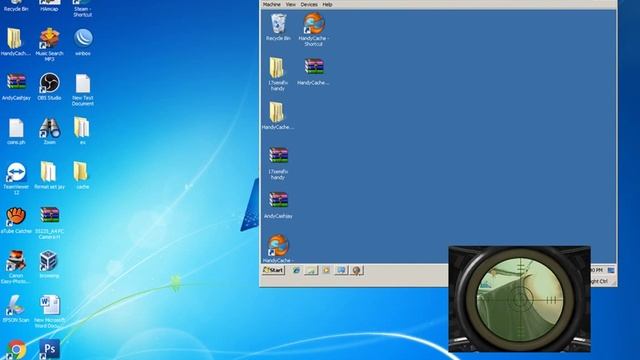Open the View menu in the VM window
The width and height of the screenshot is (640, 360).
coord(291,4)
